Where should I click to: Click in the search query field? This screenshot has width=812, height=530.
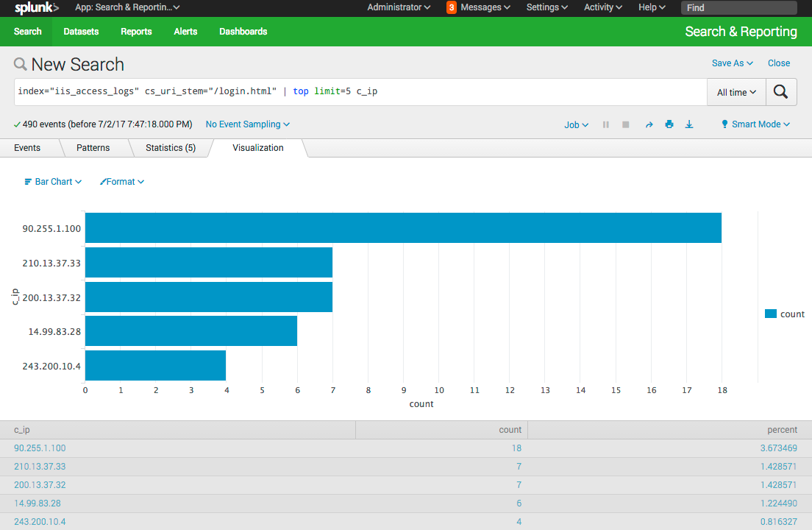pyautogui.click(x=360, y=92)
